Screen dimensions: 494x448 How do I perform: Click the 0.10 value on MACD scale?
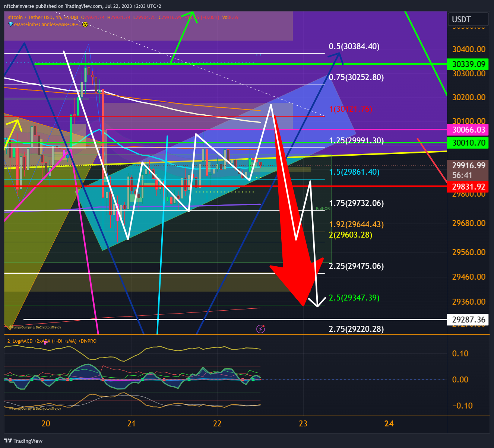(460, 353)
